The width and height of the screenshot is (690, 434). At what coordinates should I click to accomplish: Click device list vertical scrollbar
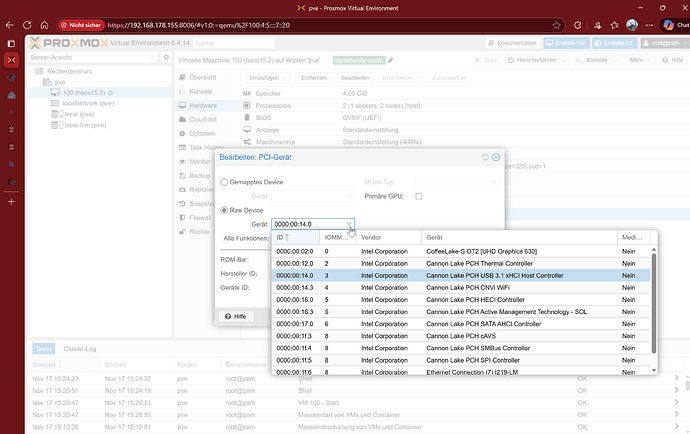tap(653, 304)
